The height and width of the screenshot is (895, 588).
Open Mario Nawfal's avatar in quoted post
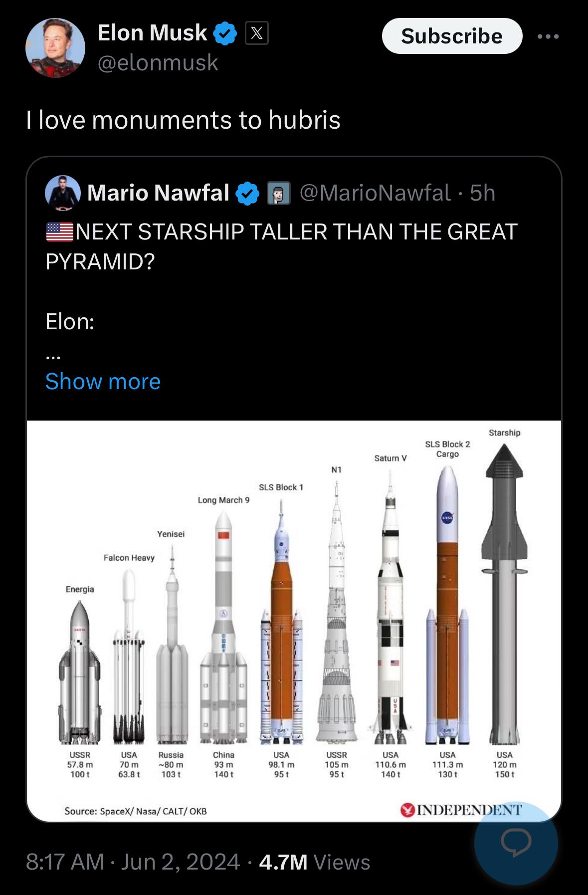click(x=63, y=193)
